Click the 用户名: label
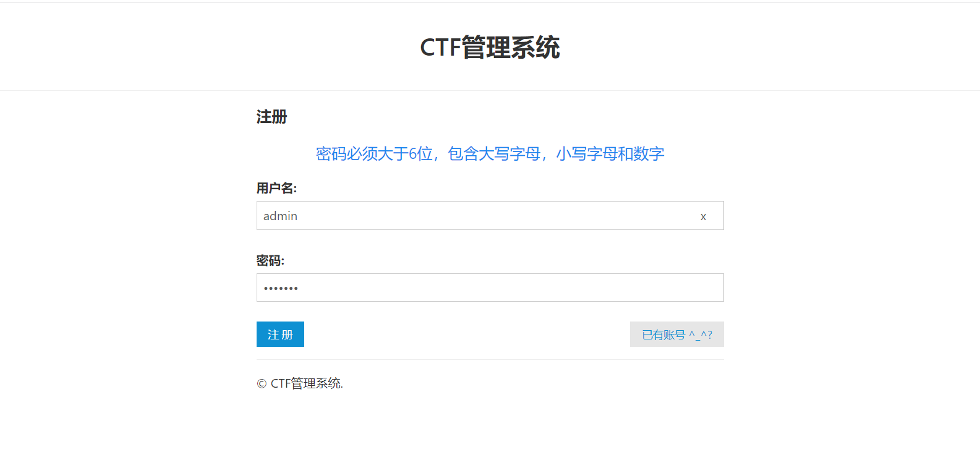Screen dimensions: 980x473 coord(276,188)
